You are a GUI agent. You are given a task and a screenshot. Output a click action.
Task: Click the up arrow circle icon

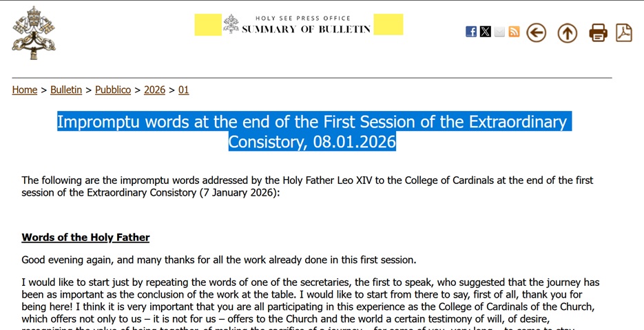pyautogui.click(x=567, y=32)
